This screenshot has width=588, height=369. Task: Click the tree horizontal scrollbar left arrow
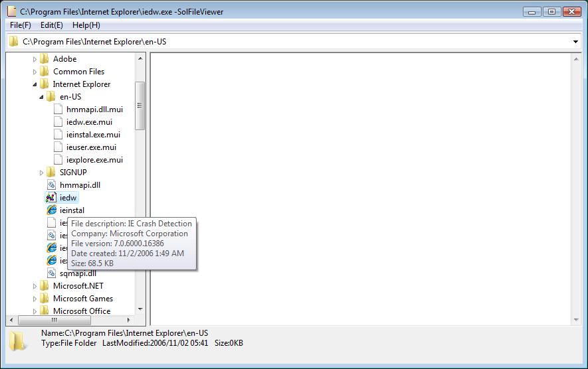(11, 320)
